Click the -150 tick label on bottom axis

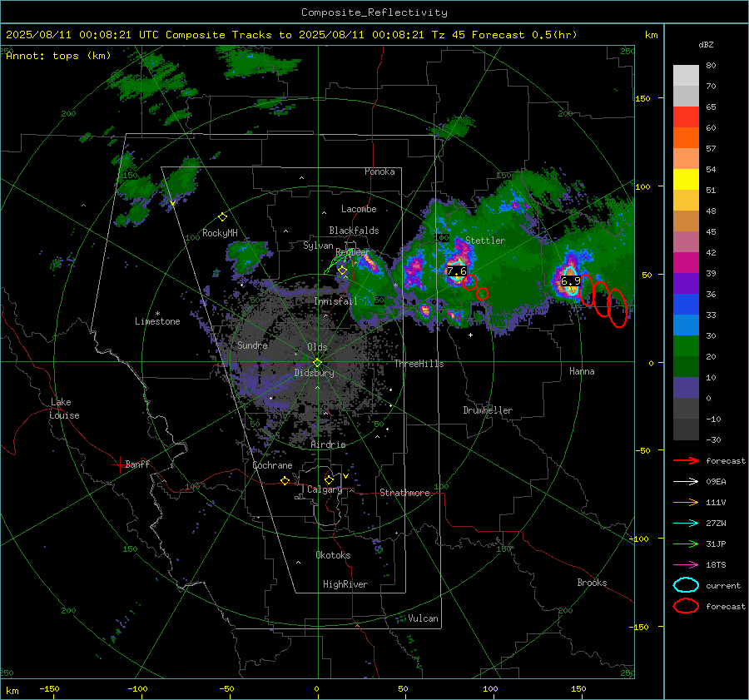49,688
